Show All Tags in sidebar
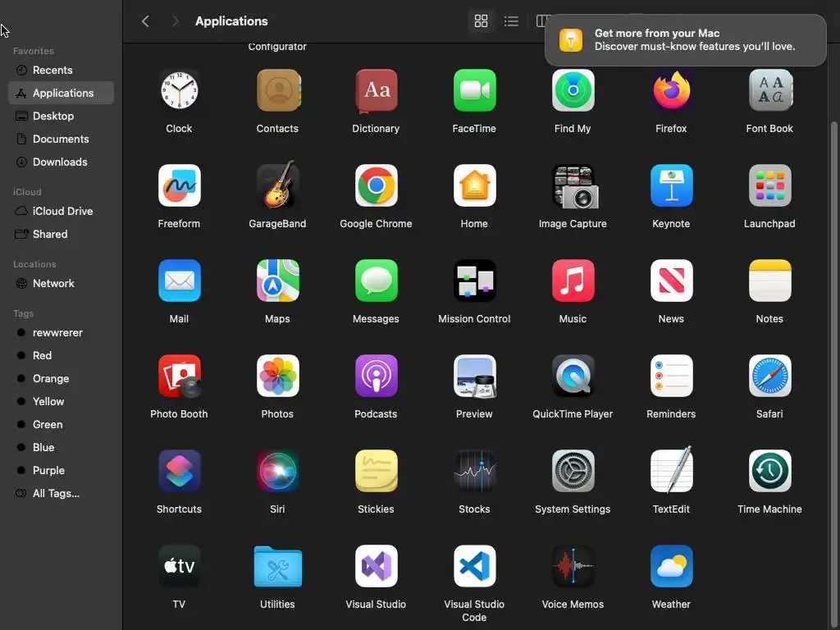The image size is (840, 630). pos(61,493)
